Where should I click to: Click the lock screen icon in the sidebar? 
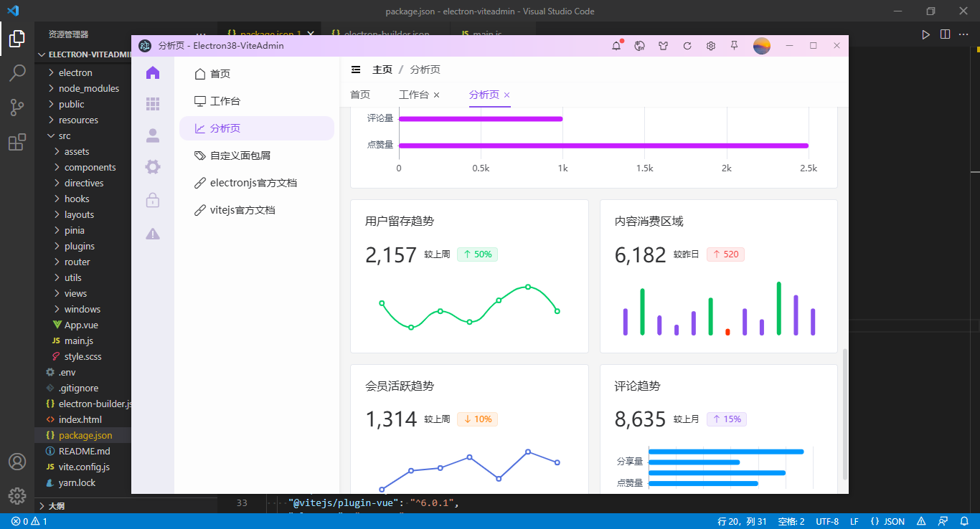point(152,200)
